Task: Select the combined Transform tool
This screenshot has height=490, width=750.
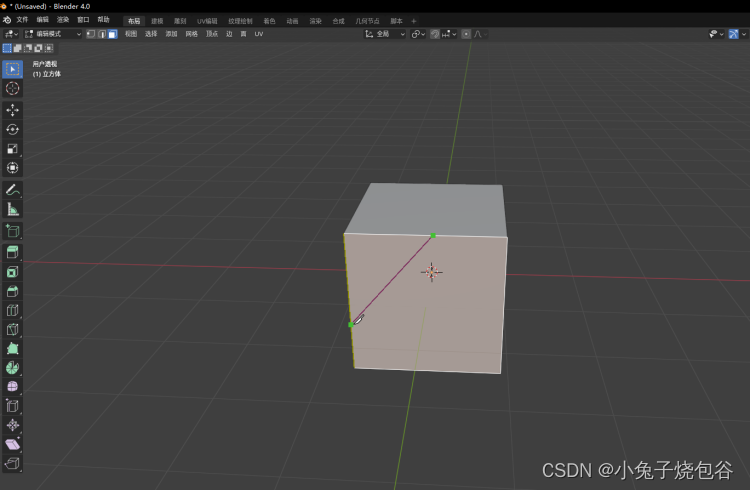Action: click(12, 168)
